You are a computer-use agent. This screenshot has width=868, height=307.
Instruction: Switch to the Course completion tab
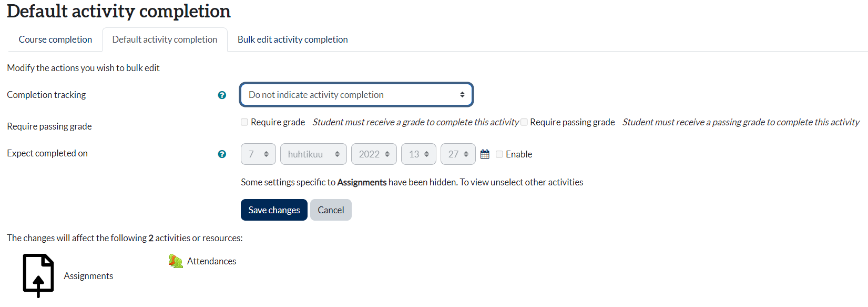(55, 39)
